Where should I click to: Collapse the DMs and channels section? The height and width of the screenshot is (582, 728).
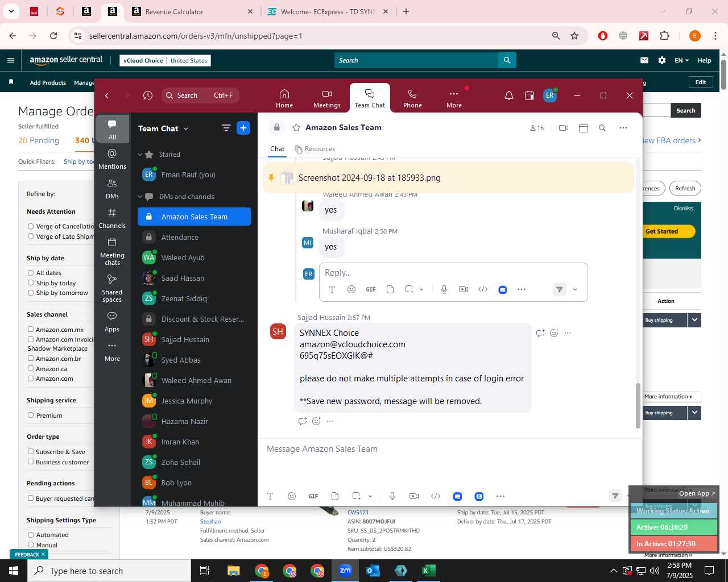click(140, 197)
